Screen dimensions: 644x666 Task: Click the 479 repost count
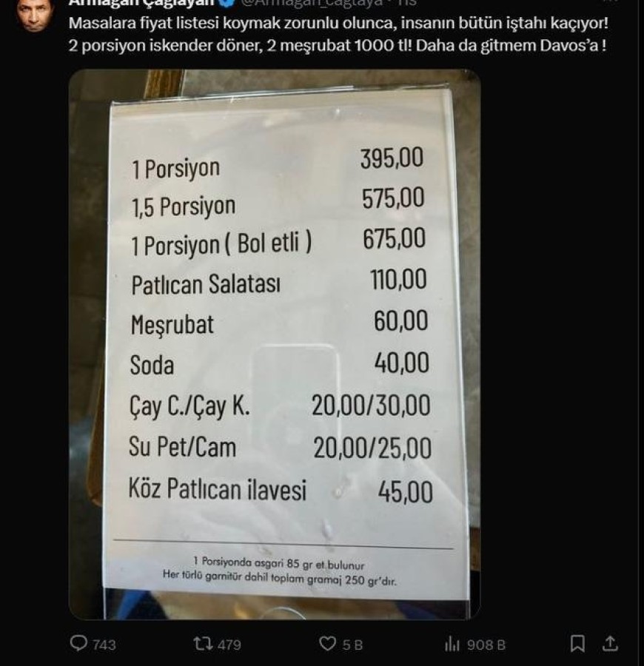coord(229,645)
